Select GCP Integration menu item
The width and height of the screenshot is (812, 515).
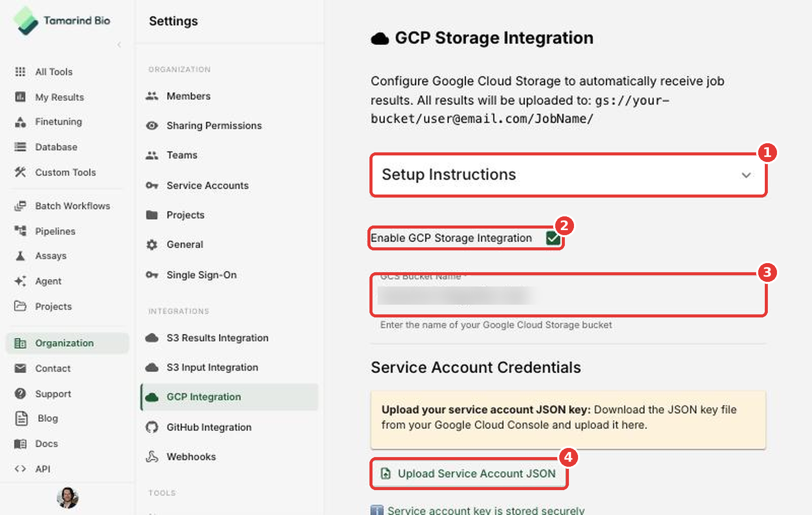click(229, 397)
